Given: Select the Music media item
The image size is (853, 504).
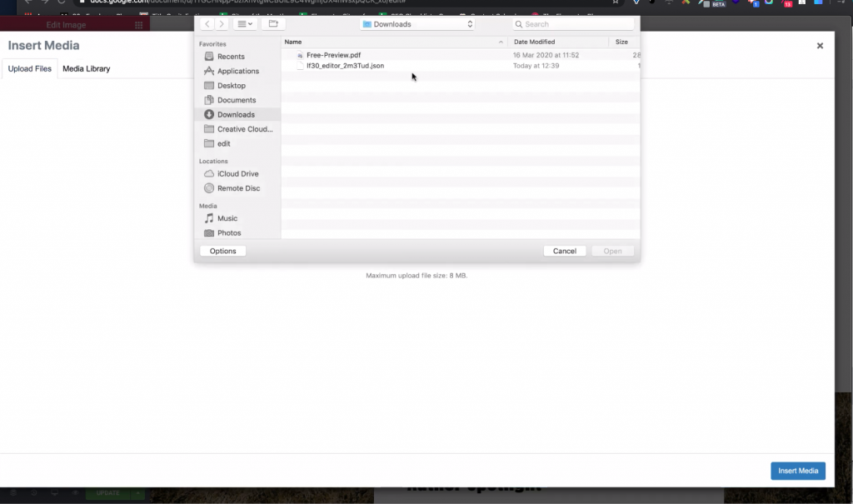Looking at the screenshot, I should point(227,218).
